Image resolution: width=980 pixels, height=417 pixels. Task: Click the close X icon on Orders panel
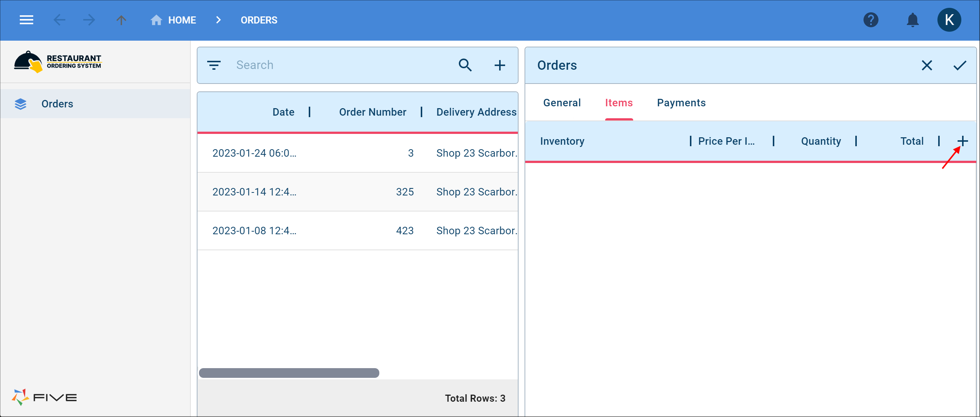(x=927, y=65)
